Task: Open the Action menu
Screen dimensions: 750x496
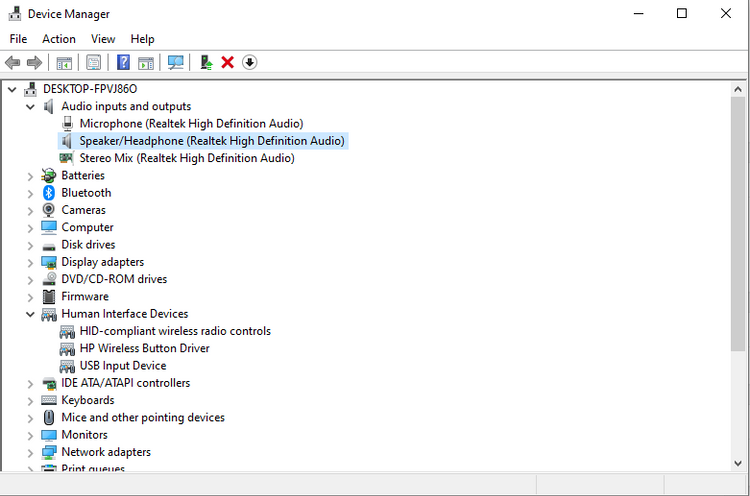Action: 59,39
